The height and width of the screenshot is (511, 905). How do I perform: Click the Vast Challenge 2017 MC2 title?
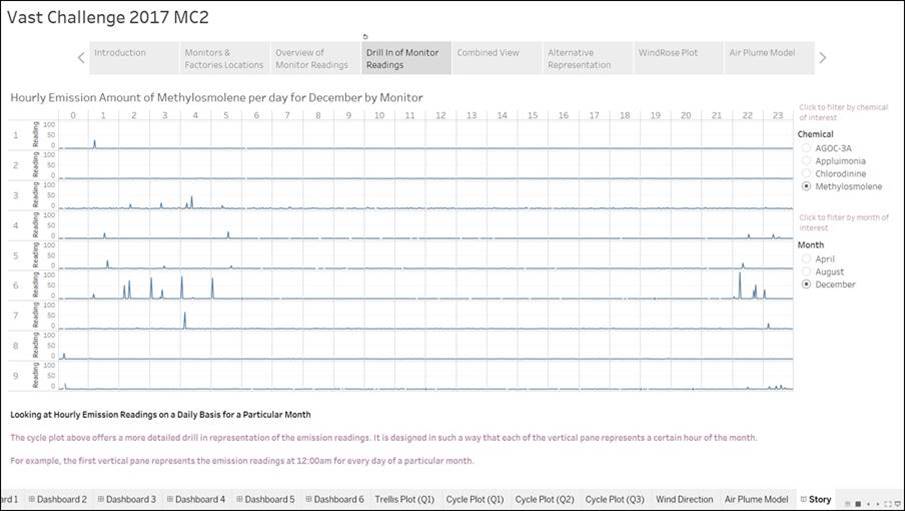coord(108,17)
